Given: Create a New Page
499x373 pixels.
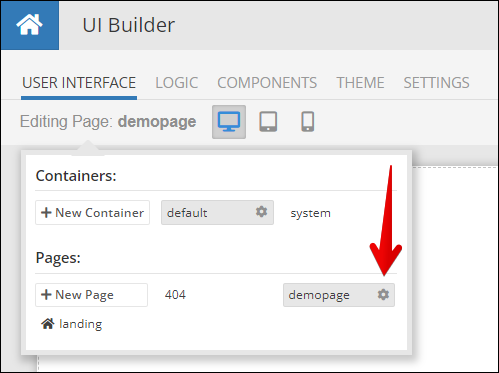Looking at the screenshot, I should [91, 295].
